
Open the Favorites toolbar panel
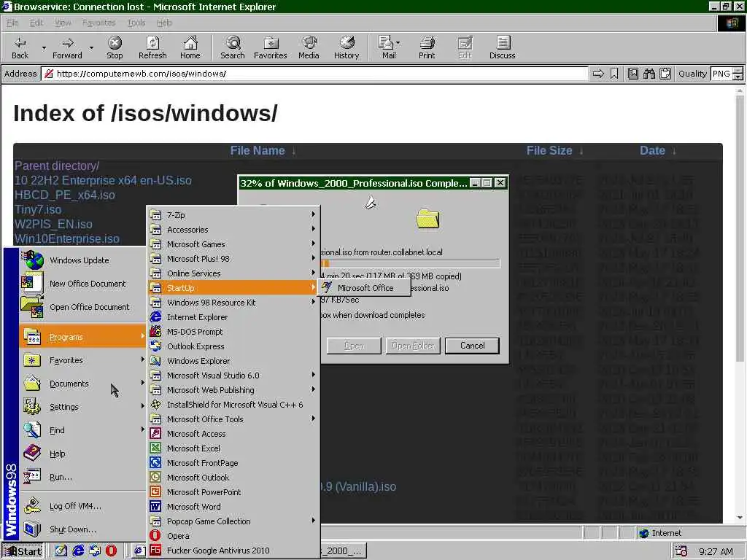coord(270,47)
